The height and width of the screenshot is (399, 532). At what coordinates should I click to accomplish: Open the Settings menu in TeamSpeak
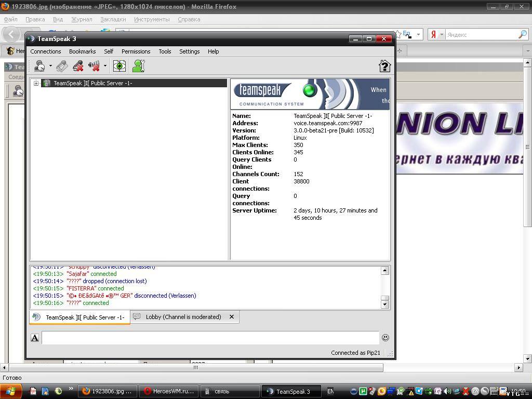(189, 51)
